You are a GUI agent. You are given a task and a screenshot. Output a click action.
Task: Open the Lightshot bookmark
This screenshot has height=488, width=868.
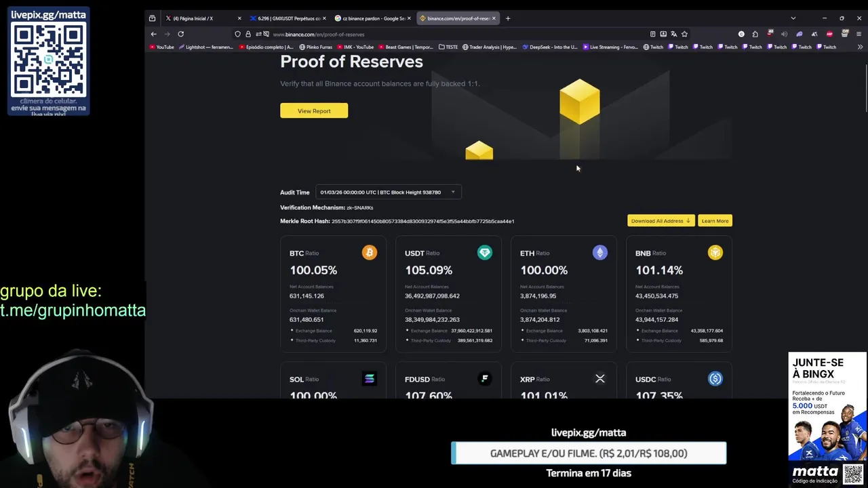pyautogui.click(x=206, y=47)
